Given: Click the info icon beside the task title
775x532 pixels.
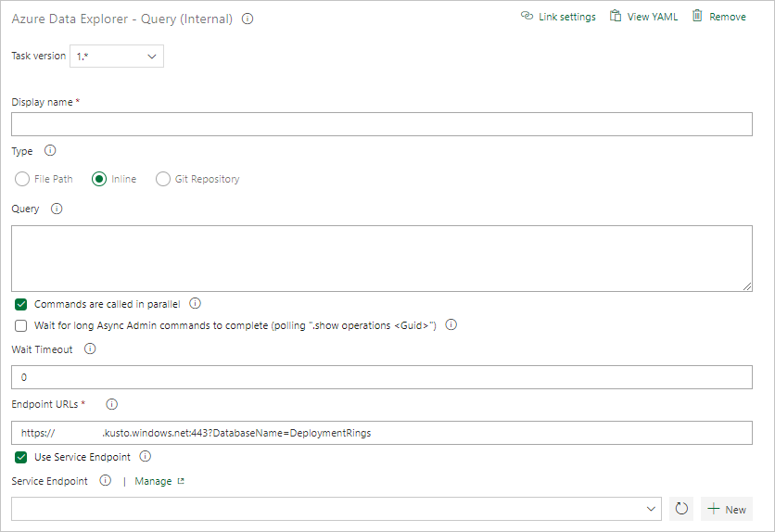Looking at the screenshot, I should point(248,19).
